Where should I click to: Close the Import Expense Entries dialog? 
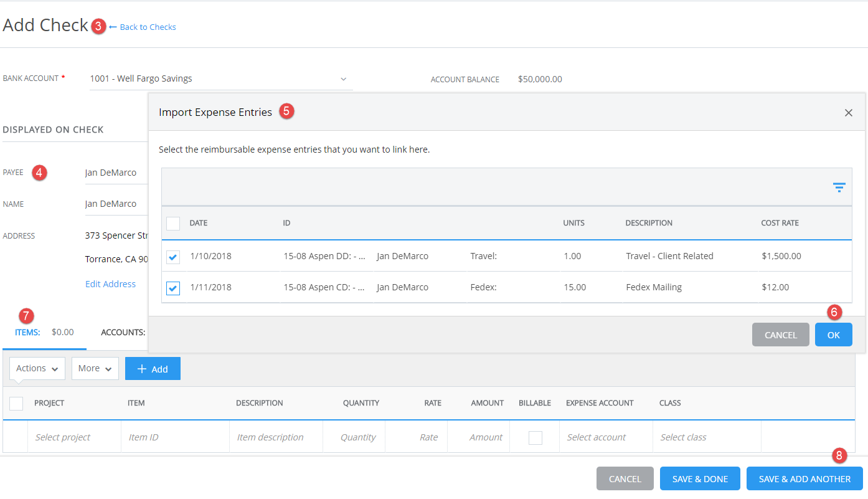pos(848,113)
